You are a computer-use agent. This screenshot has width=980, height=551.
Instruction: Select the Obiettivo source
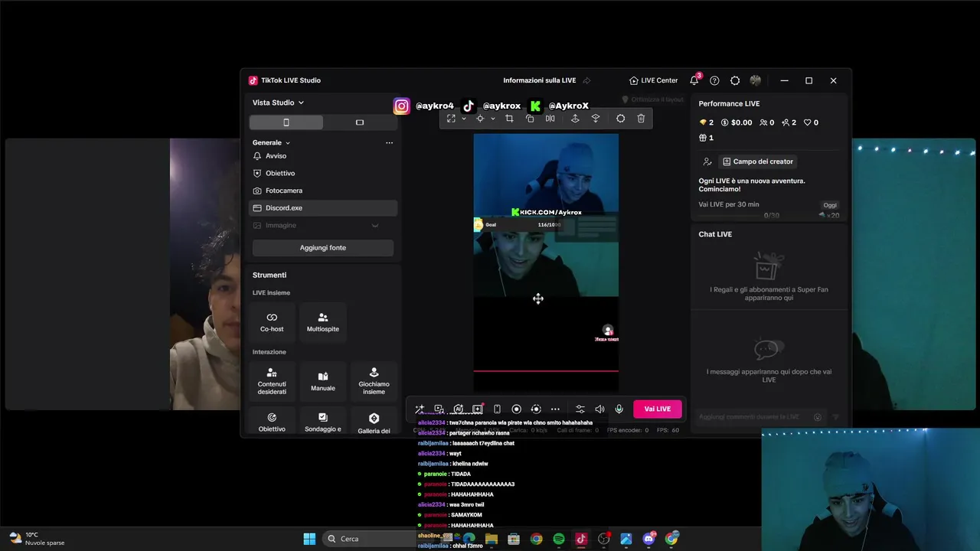click(x=323, y=174)
